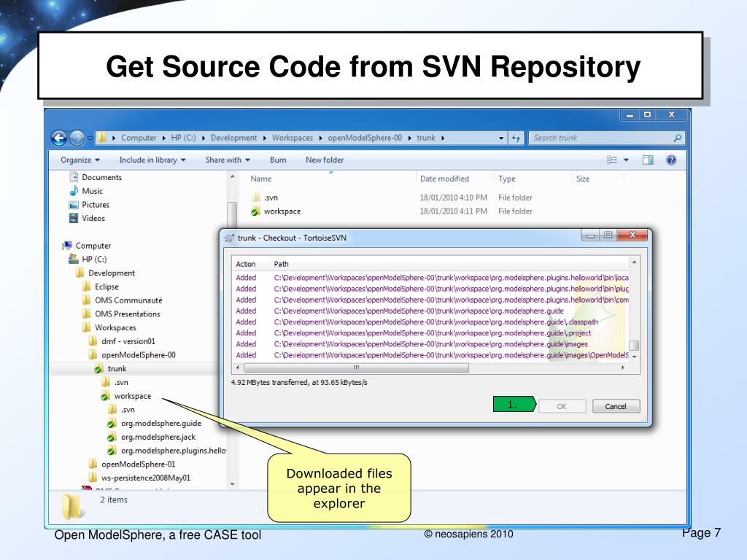Click the refresh icon beside address bar
Screen dimensions: 747x560
[516, 138]
